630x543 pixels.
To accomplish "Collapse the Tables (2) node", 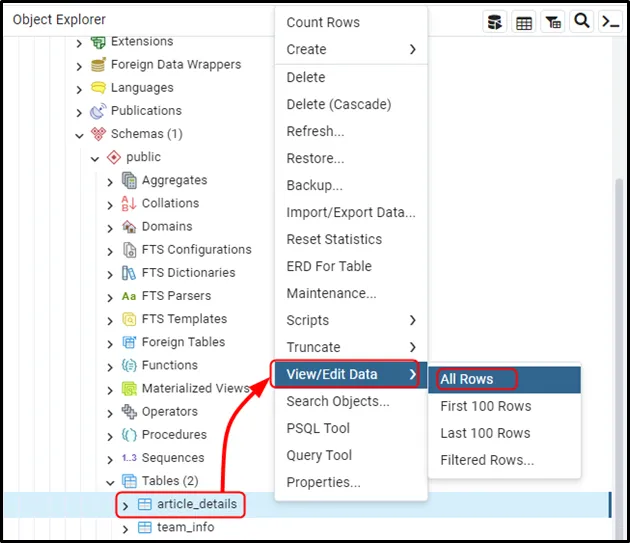I will (x=111, y=482).
